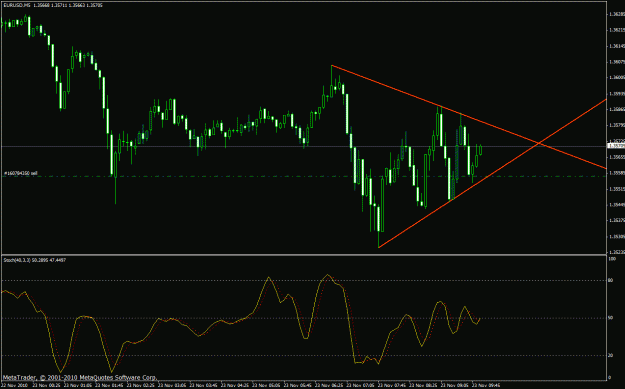Click the '23 Nov 2010' date on time axis
The height and width of the screenshot is (389, 625).
click(15, 385)
